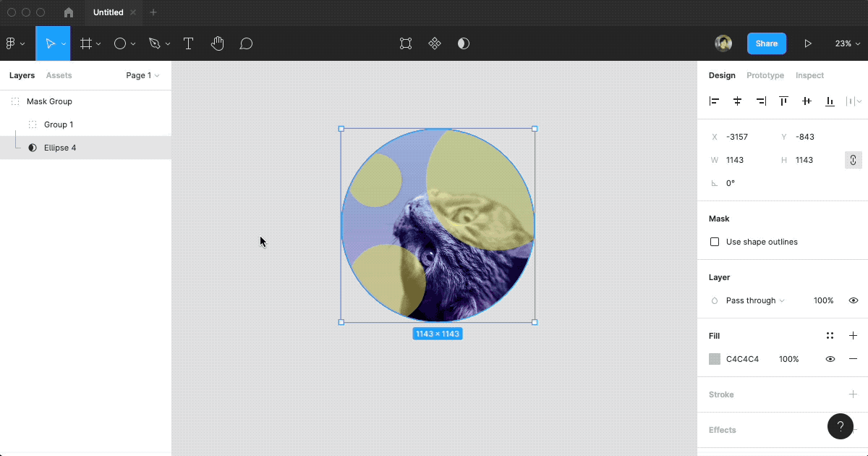868x456 pixels.
Task: Open the 23% zoom dropdown
Action: pos(846,43)
